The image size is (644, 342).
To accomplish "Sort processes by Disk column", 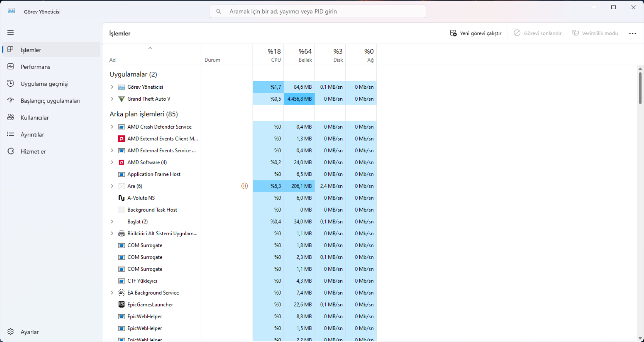I will click(330, 55).
